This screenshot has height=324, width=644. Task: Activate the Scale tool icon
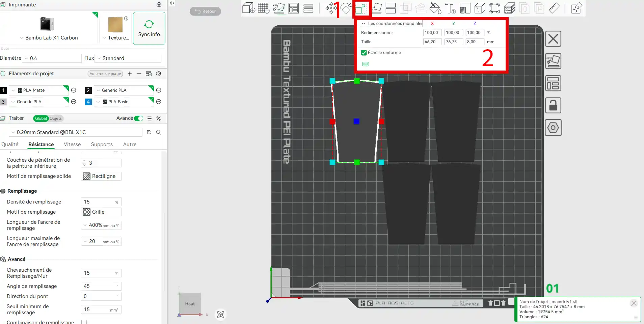361,8
